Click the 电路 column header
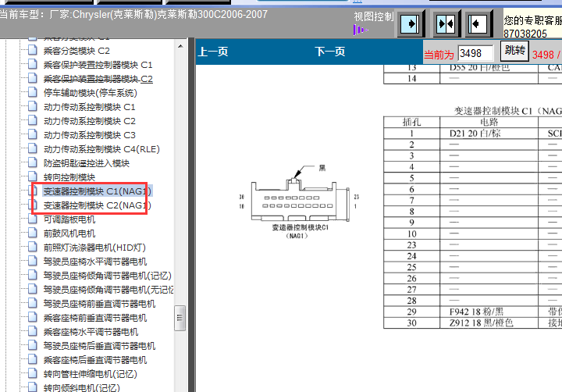The width and height of the screenshot is (562, 392). [x=489, y=123]
